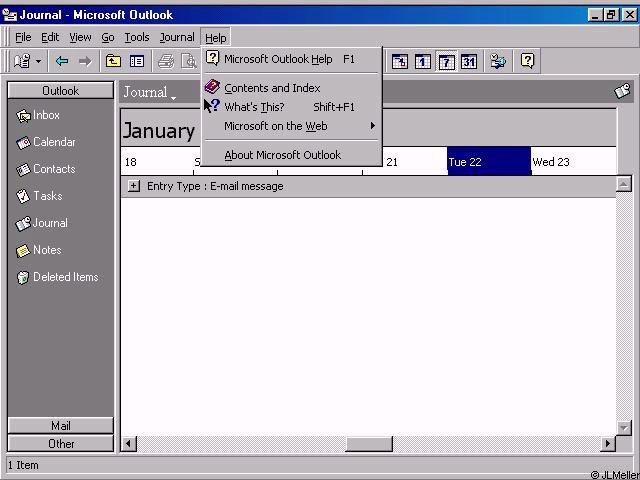Click the Office Assistant help toolbar icon
The height and width of the screenshot is (480, 640).
pyautogui.click(x=527, y=61)
